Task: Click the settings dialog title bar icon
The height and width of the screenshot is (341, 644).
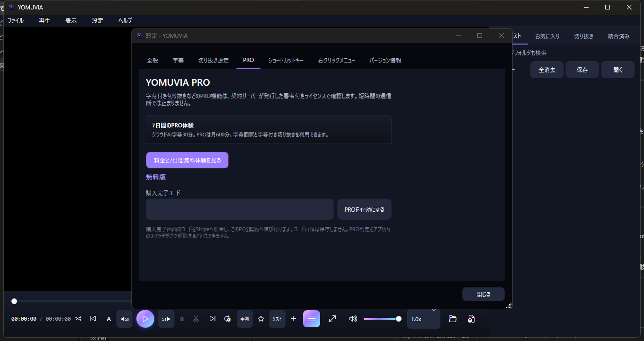Action: 139,36
